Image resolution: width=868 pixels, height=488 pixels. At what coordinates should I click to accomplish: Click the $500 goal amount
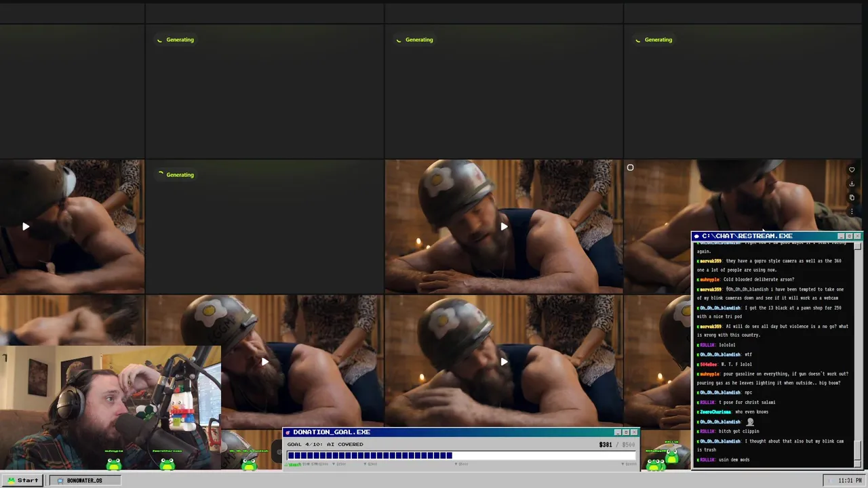click(629, 445)
